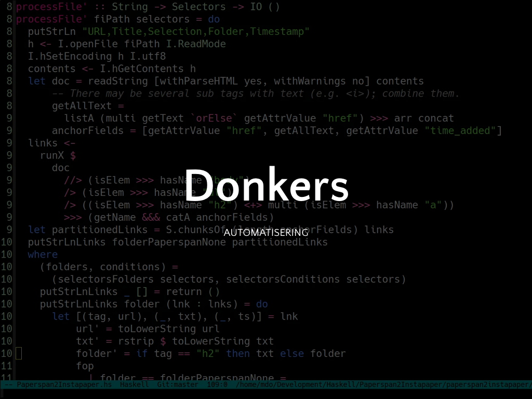Viewport: 532px width, 399px height.
Task: Click the italic comment line about sub tags
Action: coord(256,94)
